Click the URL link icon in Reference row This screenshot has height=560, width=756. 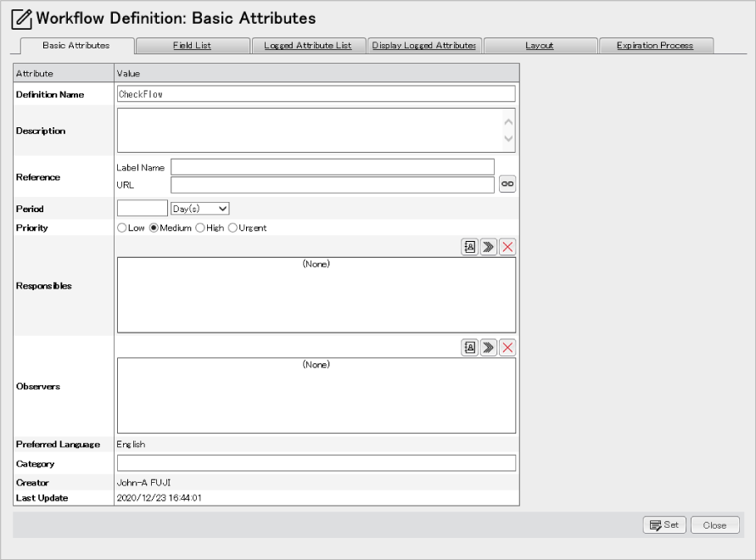coord(507,184)
